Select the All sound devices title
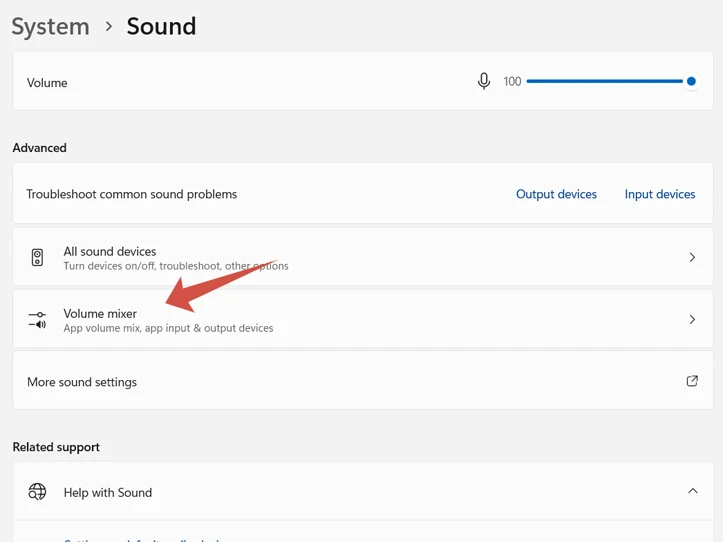Image resolution: width=723 pixels, height=542 pixels. 110,251
